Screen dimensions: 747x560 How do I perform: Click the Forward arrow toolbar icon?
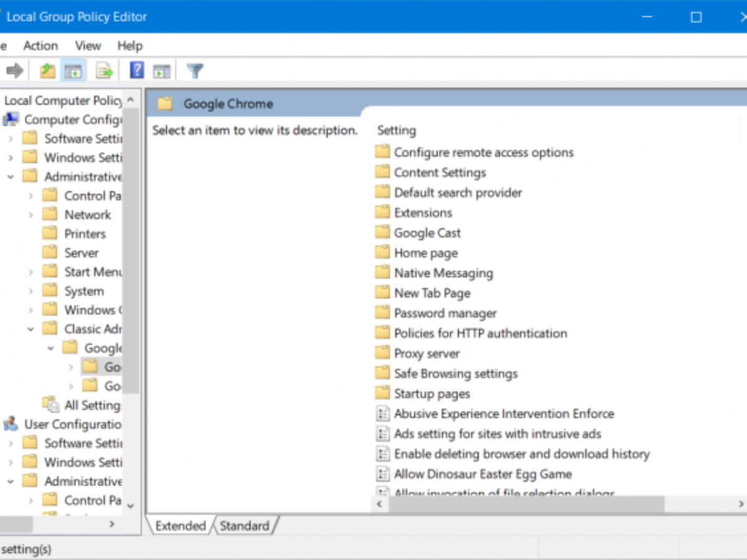[x=14, y=71]
